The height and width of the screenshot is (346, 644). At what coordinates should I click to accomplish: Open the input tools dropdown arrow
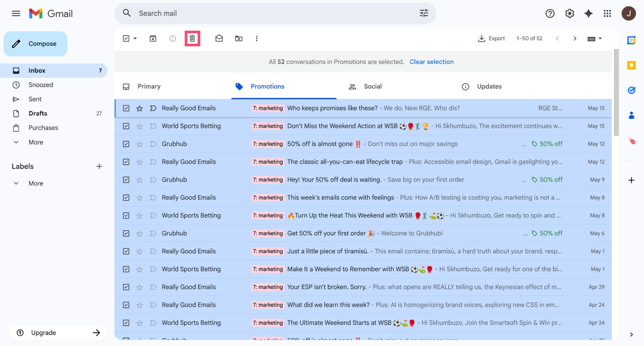click(600, 38)
